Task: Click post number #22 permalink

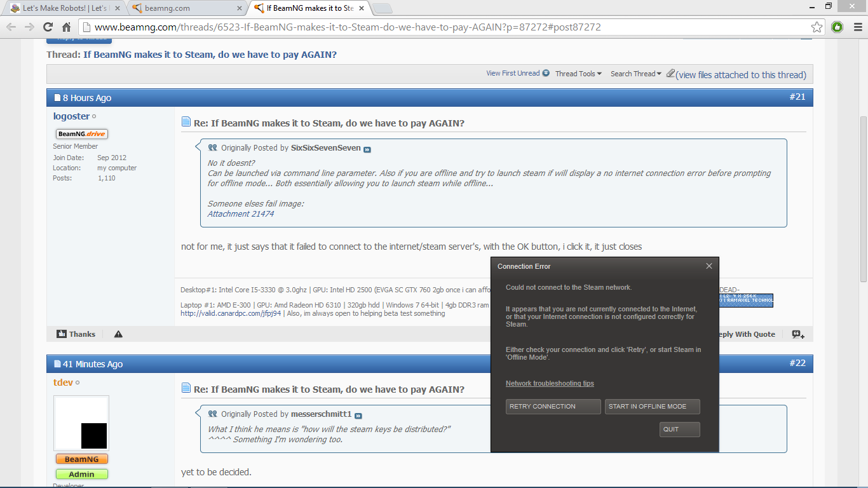Action: (x=797, y=363)
